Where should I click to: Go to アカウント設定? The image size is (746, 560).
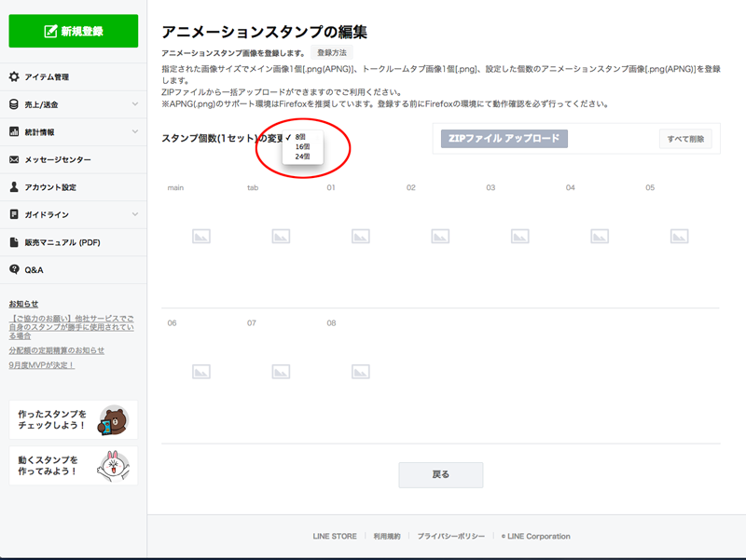(x=50, y=187)
